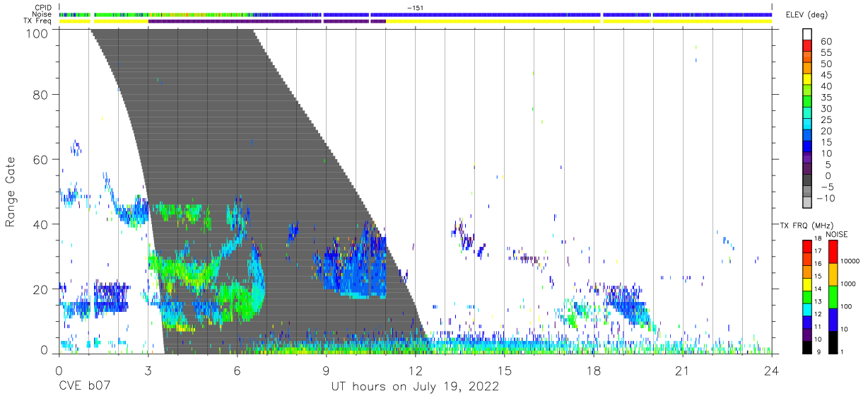Select the green 100 NOISE legend swatch

[833, 297]
